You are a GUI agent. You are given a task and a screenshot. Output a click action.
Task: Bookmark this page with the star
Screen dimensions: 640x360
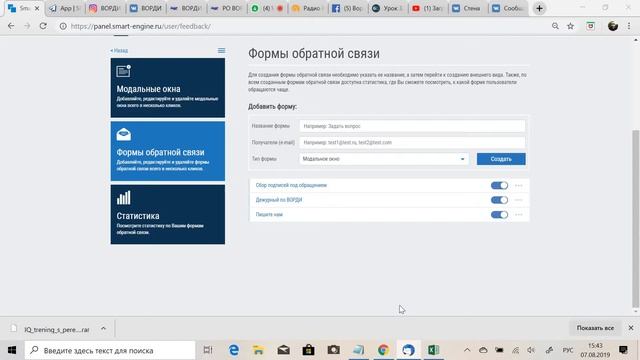click(570, 26)
